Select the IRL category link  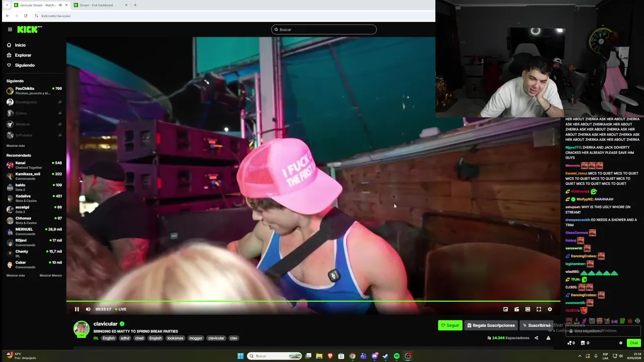96,338
